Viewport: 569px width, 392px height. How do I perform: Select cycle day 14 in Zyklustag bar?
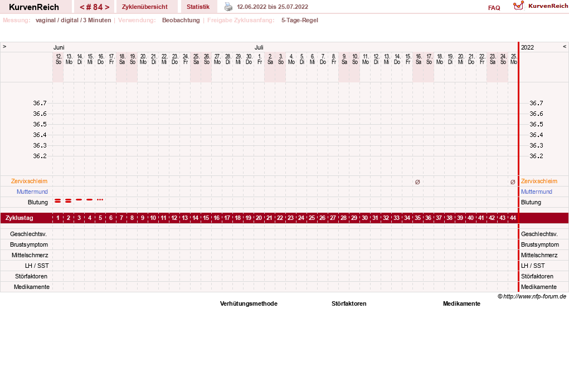tap(195, 218)
